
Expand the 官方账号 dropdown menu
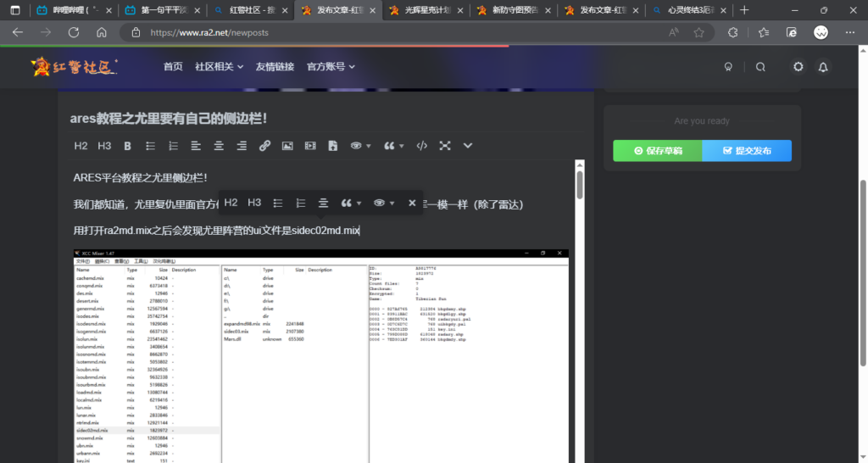[331, 66]
